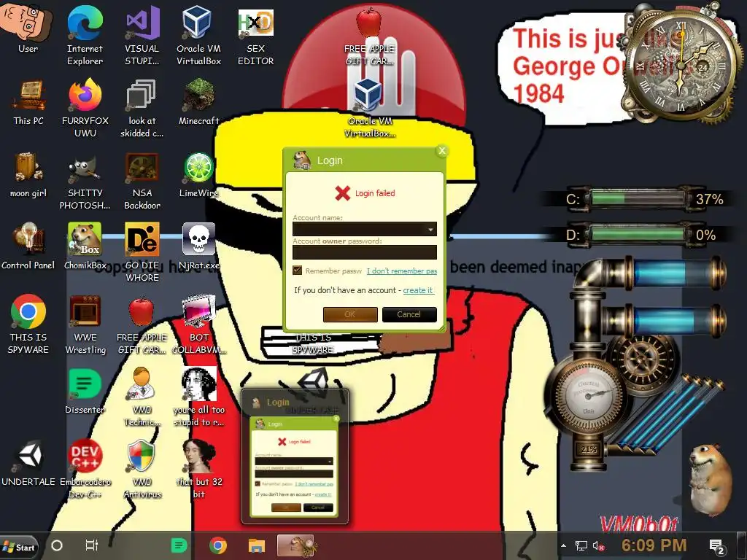This screenshot has width=747, height=560.
Task: Click the Login preview thumbnail above taskbar
Action: point(295,456)
